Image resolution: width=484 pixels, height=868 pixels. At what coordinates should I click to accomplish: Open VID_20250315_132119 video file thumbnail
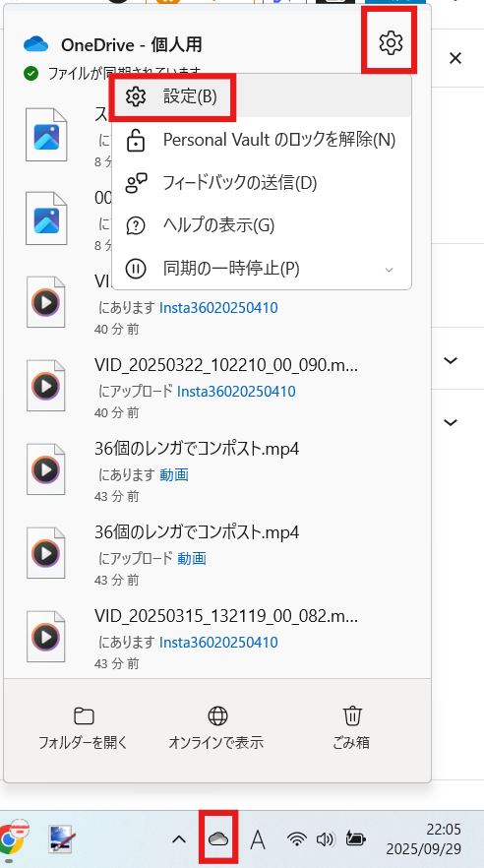click(46, 636)
